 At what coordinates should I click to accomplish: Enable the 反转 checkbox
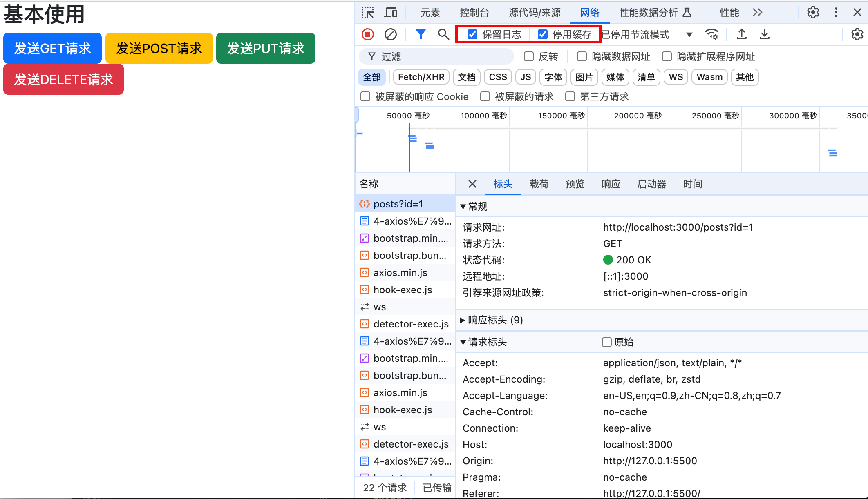point(529,56)
